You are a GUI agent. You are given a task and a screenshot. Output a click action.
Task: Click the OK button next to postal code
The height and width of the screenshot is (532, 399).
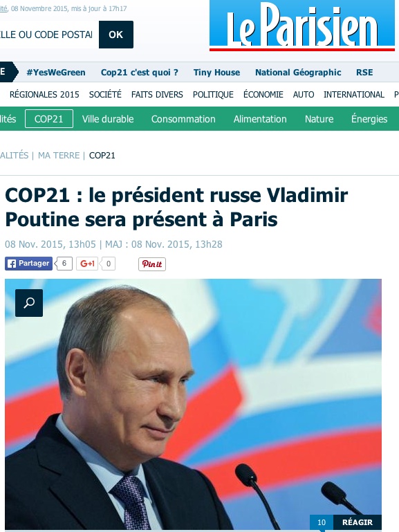click(116, 35)
